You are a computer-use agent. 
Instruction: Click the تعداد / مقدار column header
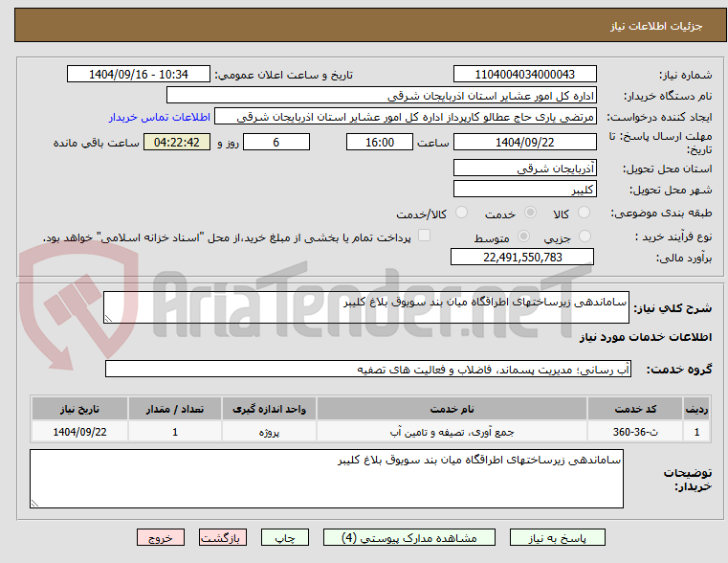[x=175, y=409]
